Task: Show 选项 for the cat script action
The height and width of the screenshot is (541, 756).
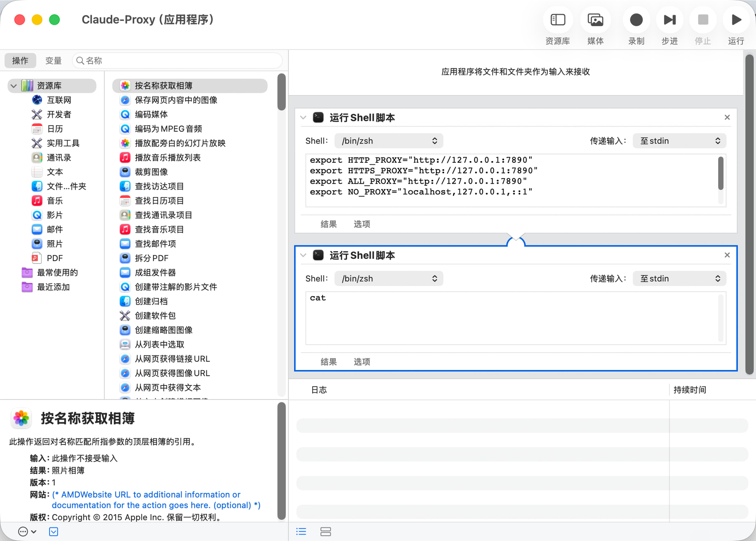Action: (x=362, y=362)
